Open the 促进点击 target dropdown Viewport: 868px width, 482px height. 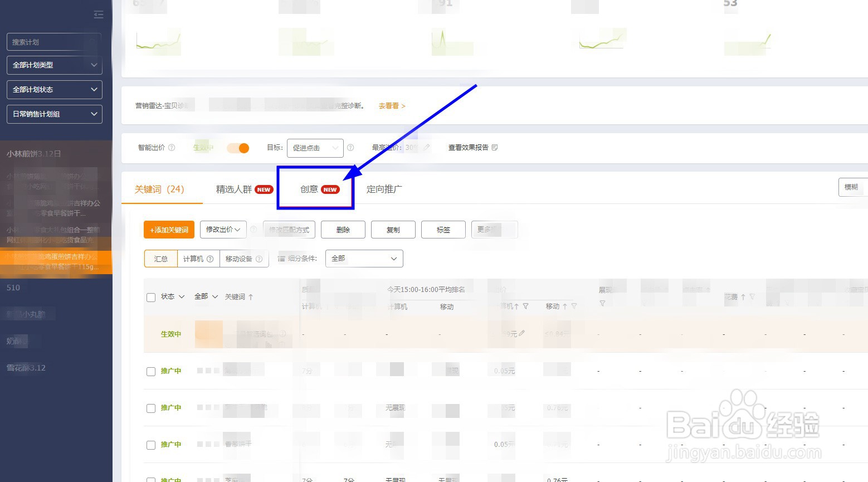[x=315, y=148]
